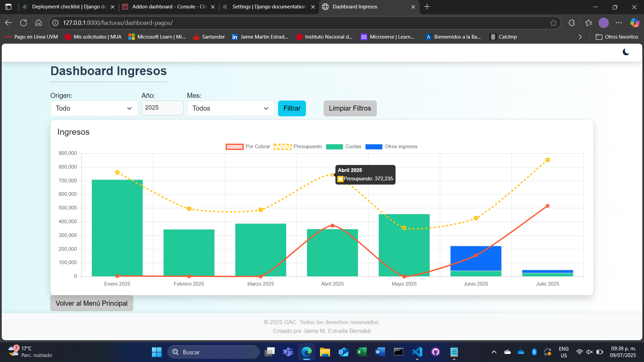The width and height of the screenshot is (644, 362).
Task: Open Copilot from the browser toolbar
Action: coord(635,23)
